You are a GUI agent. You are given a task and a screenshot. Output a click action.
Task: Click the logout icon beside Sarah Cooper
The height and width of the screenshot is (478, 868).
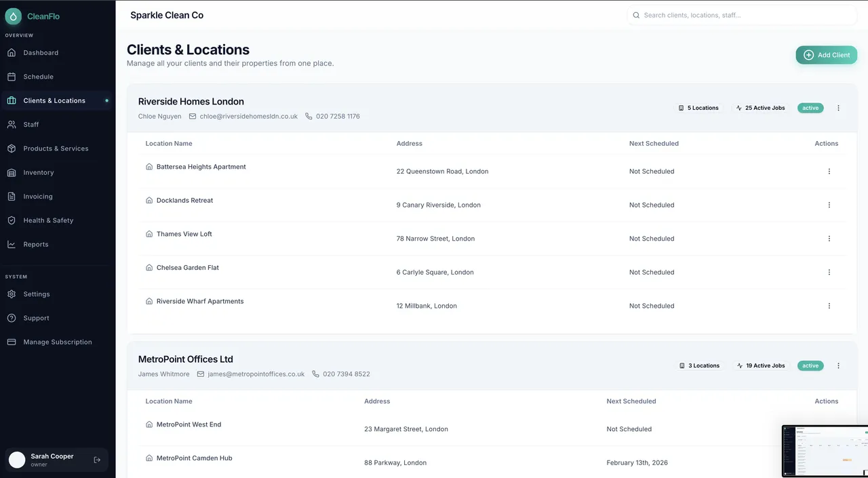click(x=97, y=460)
